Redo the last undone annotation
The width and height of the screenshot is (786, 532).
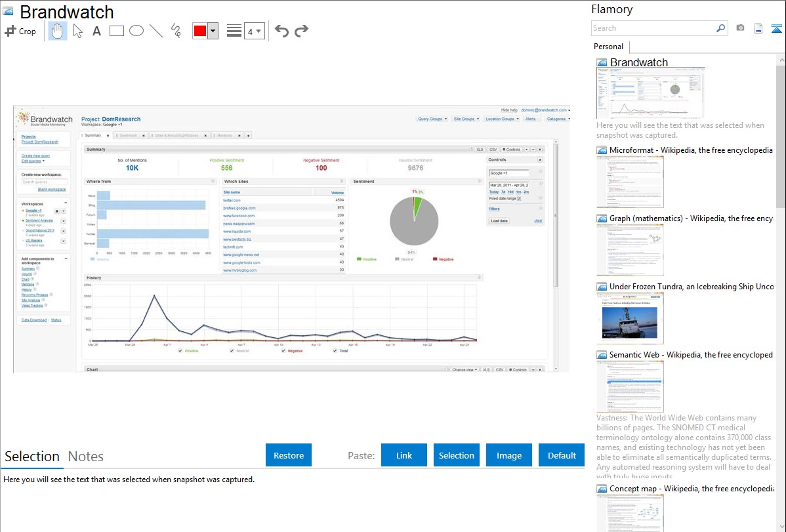pos(301,31)
